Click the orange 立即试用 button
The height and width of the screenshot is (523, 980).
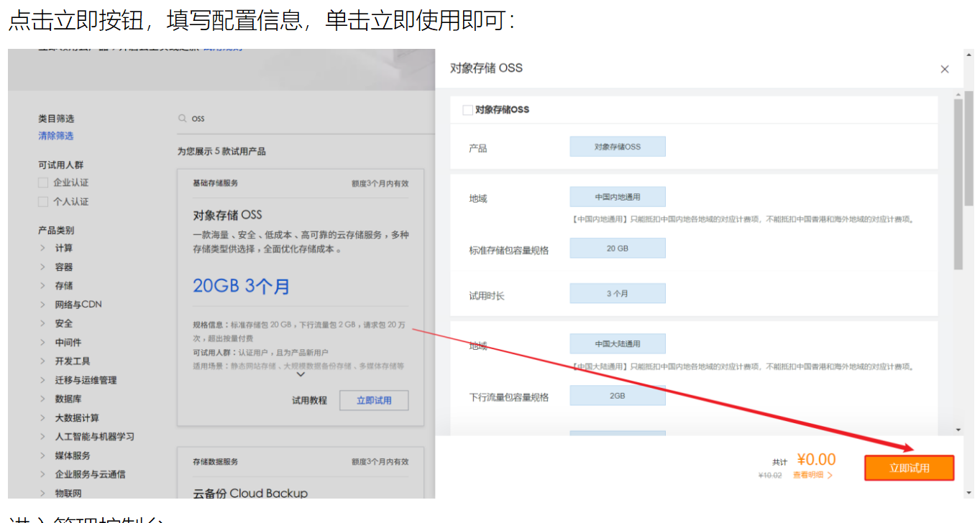click(x=910, y=468)
